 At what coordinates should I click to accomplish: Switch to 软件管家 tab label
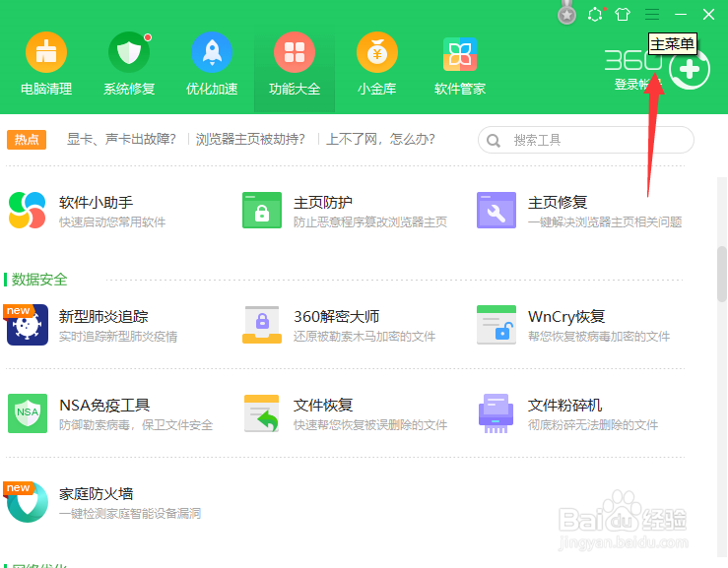point(460,89)
